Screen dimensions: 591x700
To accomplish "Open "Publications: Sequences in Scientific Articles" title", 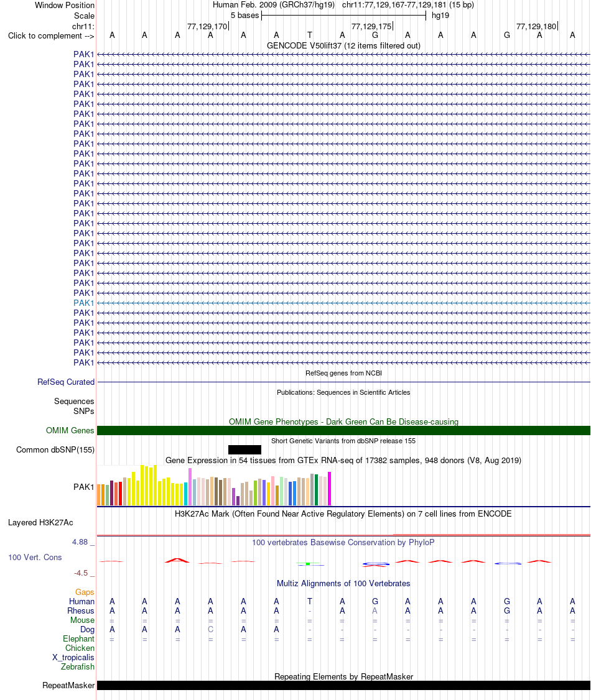I will click(x=343, y=392).
